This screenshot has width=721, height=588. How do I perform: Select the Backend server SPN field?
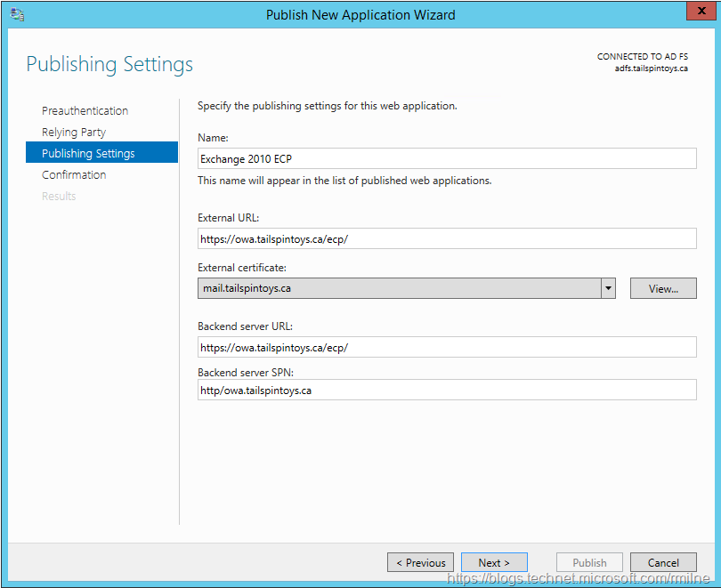pos(446,390)
